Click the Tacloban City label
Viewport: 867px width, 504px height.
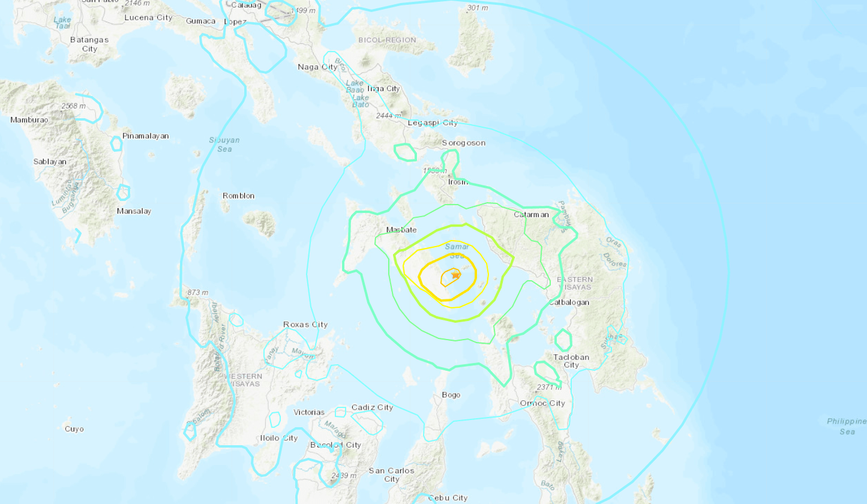571,361
